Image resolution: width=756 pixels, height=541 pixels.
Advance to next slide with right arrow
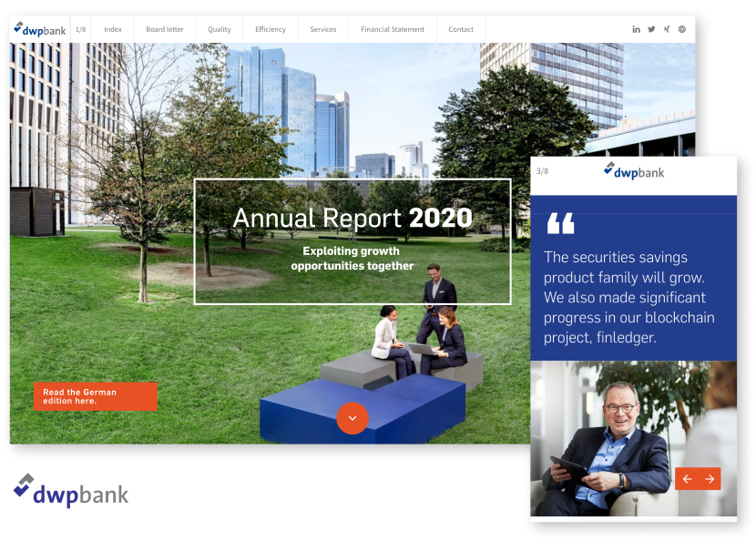pyautogui.click(x=710, y=479)
